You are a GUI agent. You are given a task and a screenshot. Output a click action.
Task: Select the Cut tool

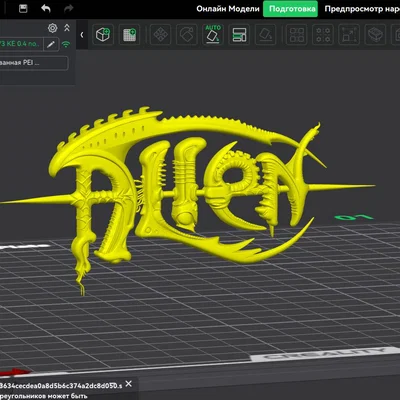(x=375, y=35)
